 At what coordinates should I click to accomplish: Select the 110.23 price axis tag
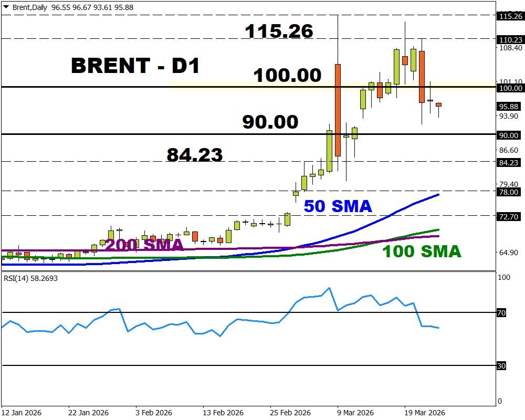[509, 39]
